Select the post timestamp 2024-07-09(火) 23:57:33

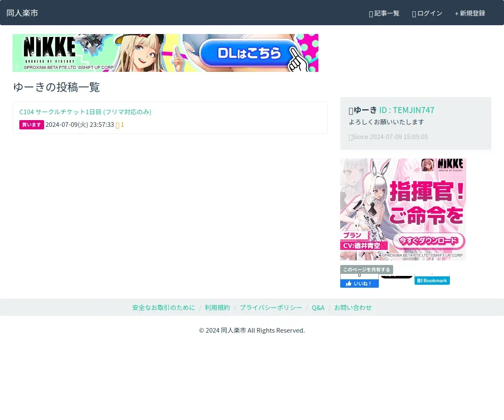coord(80,125)
